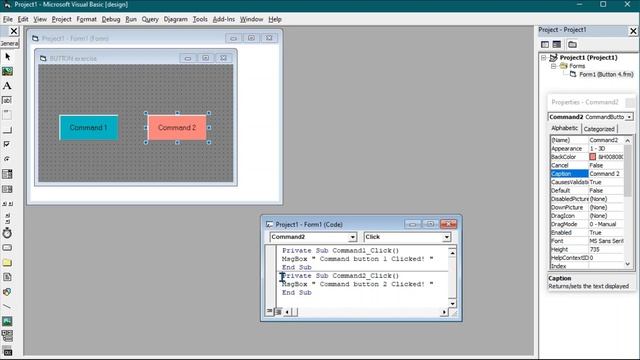
Task: Open the Add-Ins menu
Action: coord(224,19)
